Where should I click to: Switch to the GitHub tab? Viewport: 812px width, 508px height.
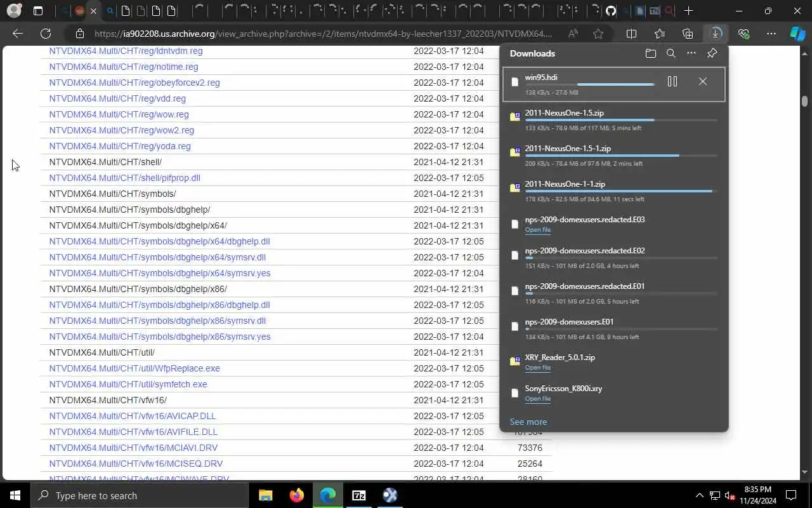click(x=611, y=11)
